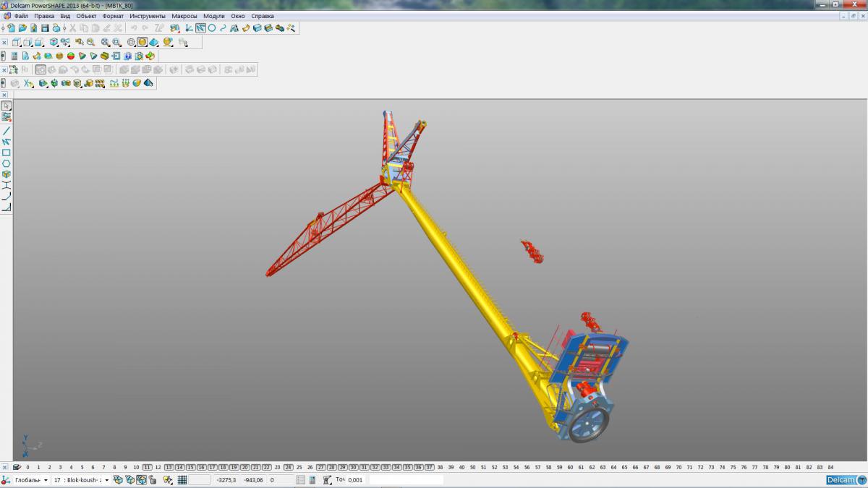Screen dimensions: 868x488
Task: Open a file with the folder icon
Action: [x=22, y=28]
